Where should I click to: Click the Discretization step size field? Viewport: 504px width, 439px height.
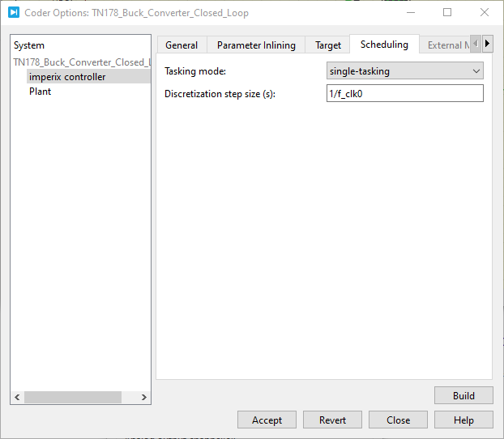click(404, 93)
